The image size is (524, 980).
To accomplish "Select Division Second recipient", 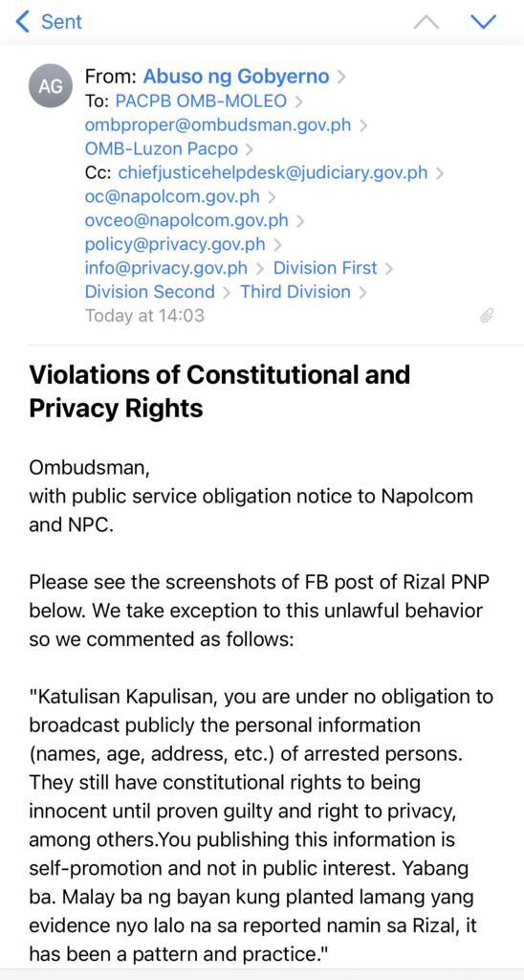I will point(150,291).
